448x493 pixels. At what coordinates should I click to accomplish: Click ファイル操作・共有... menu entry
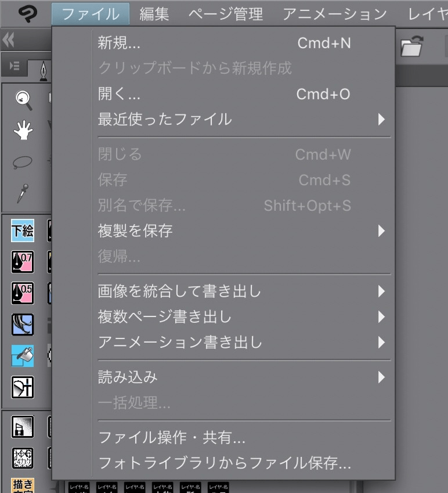pyautogui.click(x=172, y=437)
